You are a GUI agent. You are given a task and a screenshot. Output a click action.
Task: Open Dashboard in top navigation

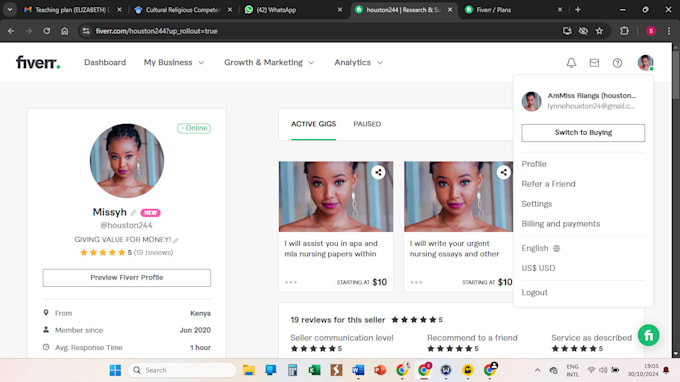point(105,62)
